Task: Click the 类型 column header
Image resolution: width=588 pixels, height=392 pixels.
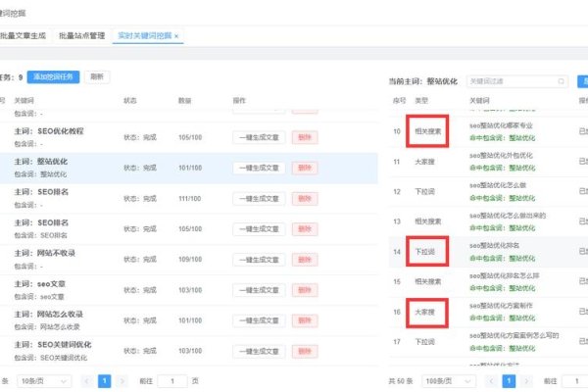Action: pyautogui.click(x=421, y=101)
